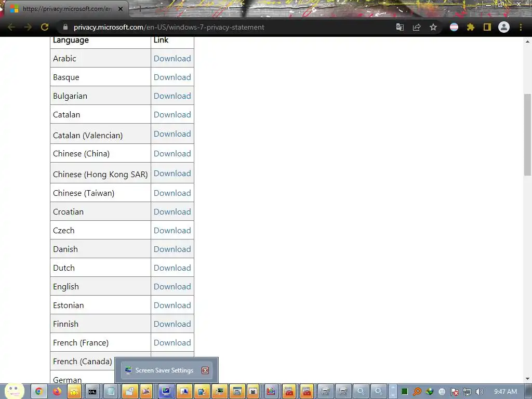532x399 pixels.
Task: Click the English language cell
Action: (x=100, y=286)
